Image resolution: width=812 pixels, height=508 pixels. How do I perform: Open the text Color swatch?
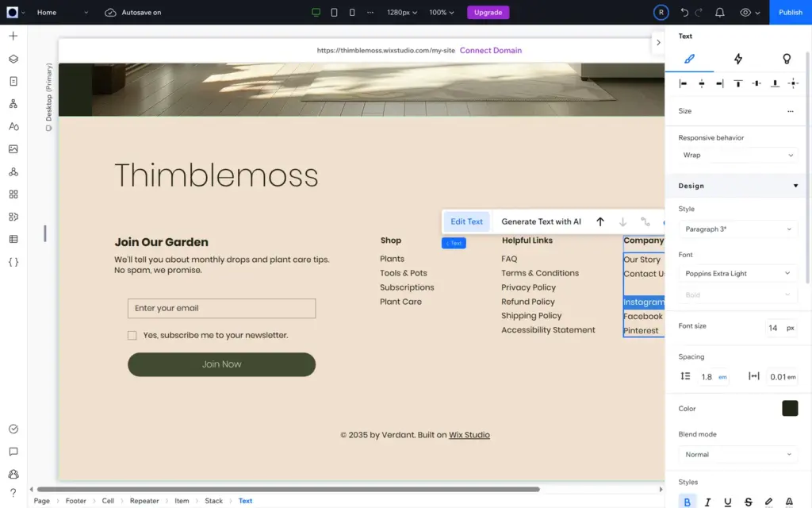790,409
